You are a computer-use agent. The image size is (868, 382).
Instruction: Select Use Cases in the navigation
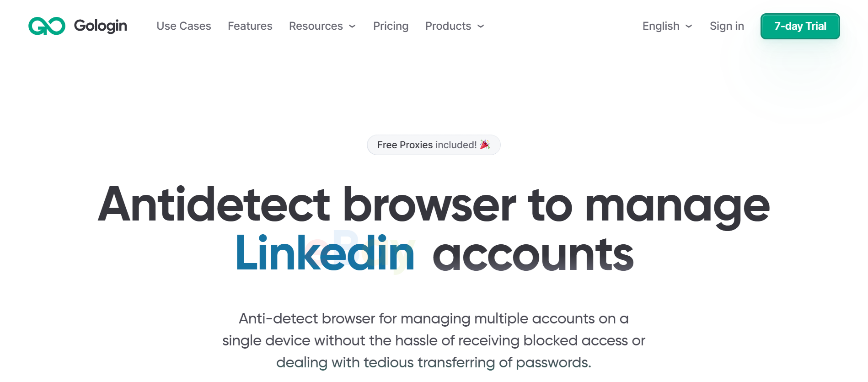[184, 26]
